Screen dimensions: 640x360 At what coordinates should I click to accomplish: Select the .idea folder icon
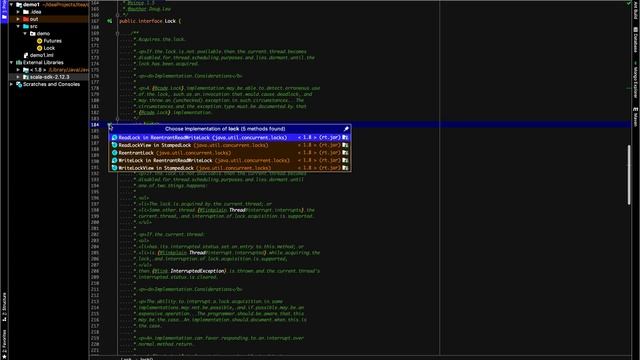pyautogui.click(x=26, y=12)
